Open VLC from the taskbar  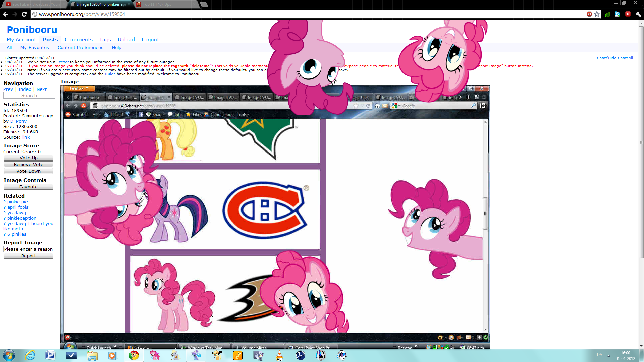click(x=279, y=355)
